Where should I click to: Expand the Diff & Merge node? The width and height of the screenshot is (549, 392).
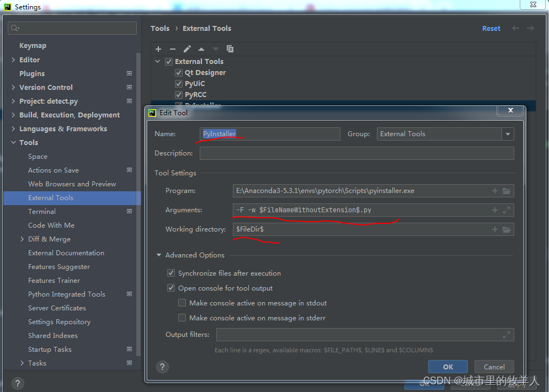coord(22,239)
